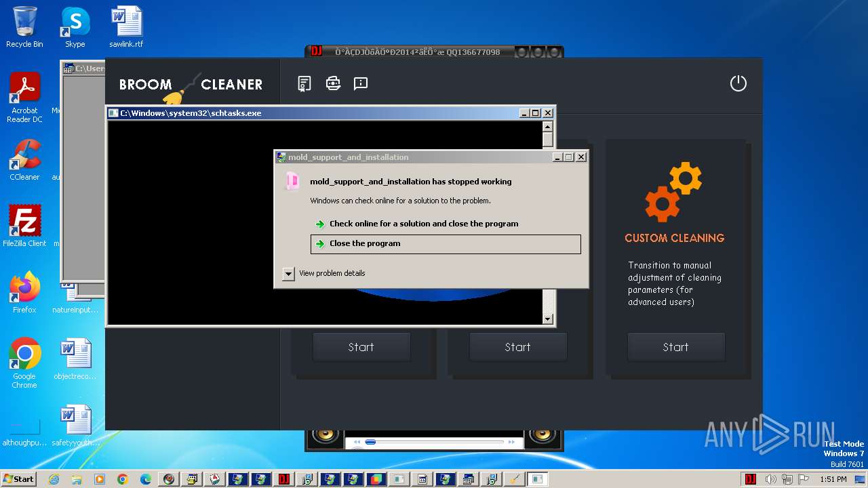
Task: Open File Explorer folder in taskbar
Action: tap(77, 479)
